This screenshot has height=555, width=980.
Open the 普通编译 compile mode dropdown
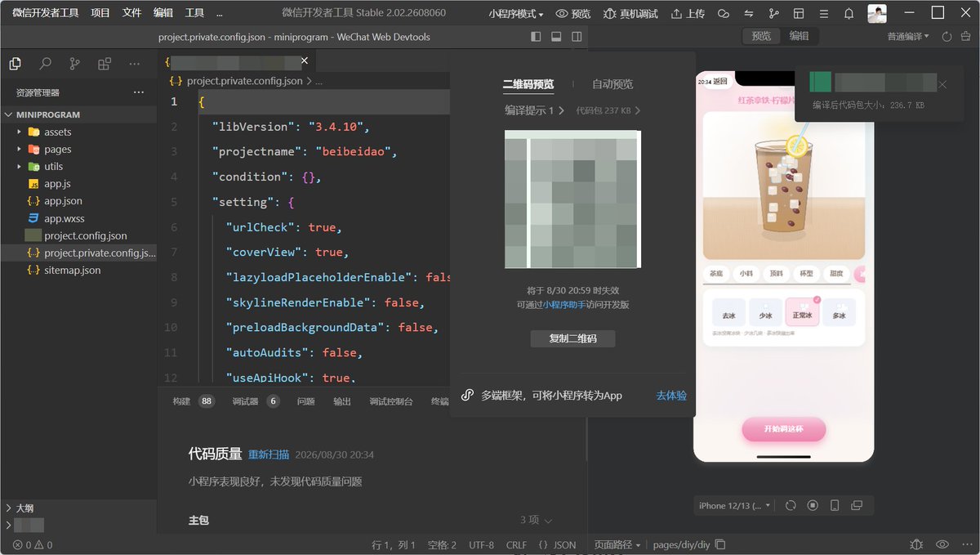pos(908,37)
